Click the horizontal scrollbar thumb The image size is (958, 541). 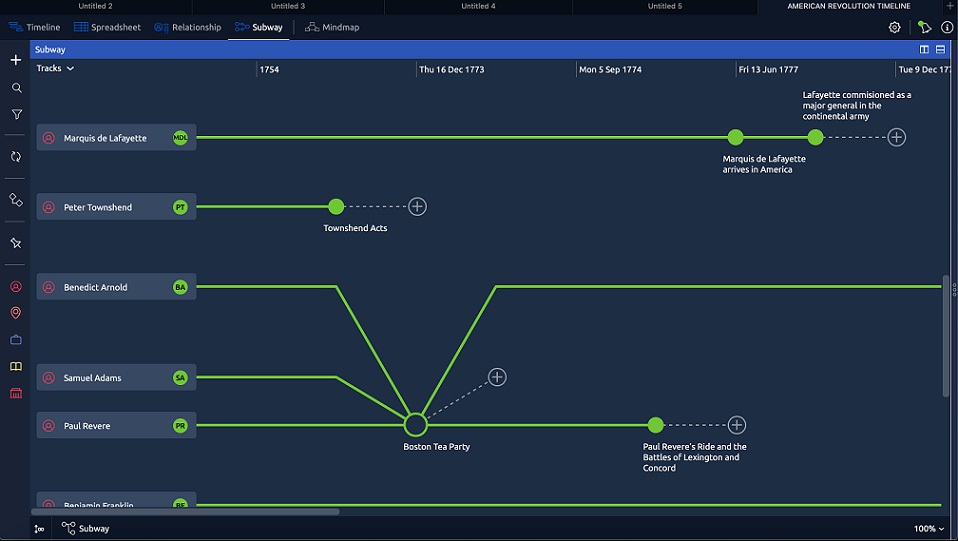click(x=185, y=512)
